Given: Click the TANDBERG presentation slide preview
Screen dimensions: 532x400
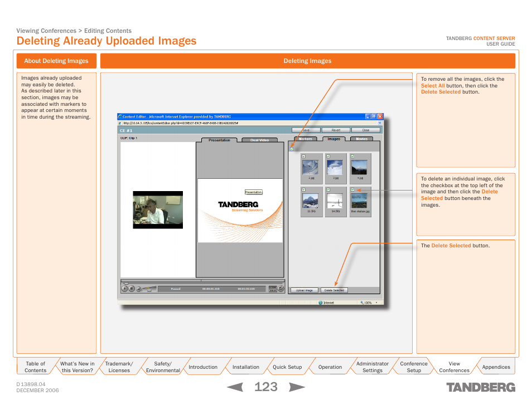Looking at the screenshot, I should [240, 211].
